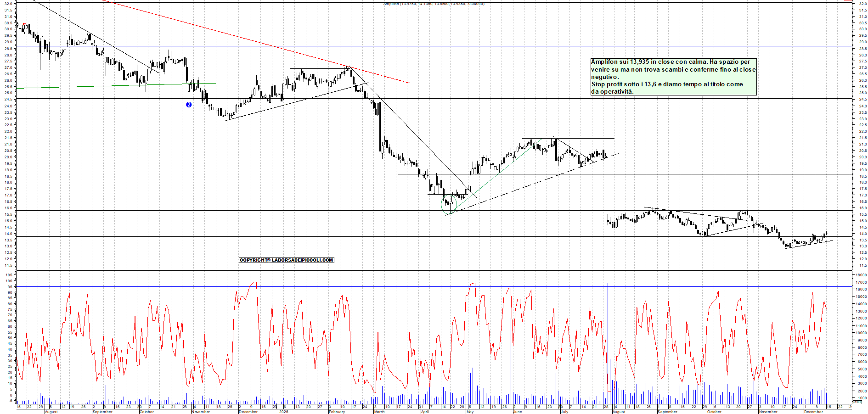Click the COPYRIGHT LABORSADEIPICCOLI.COM label
This screenshot has height=414, width=868.
[286, 260]
